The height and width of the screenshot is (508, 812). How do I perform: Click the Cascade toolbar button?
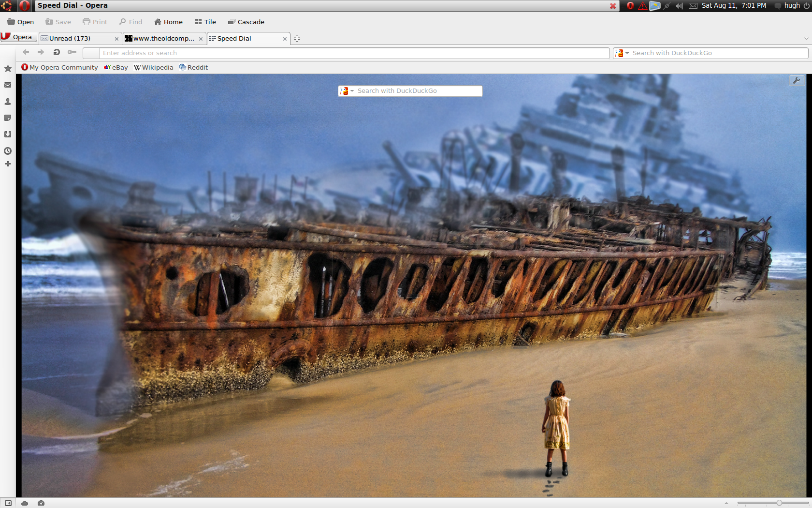246,22
